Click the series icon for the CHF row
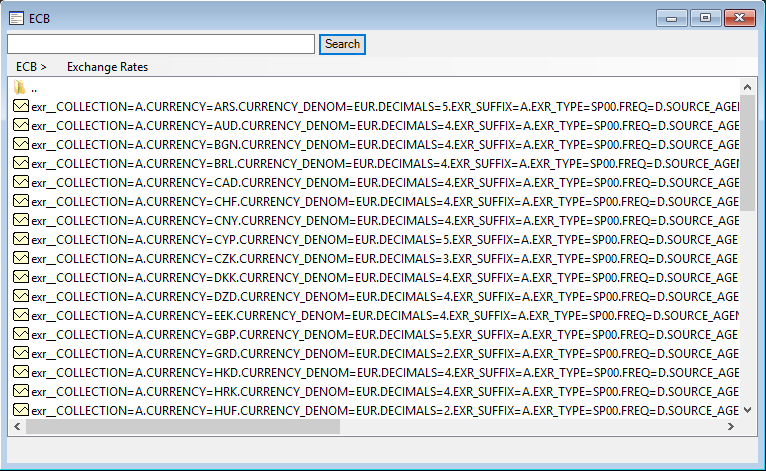Image resolution: width=766 pixels, height=471 pixels. [21, 201]
